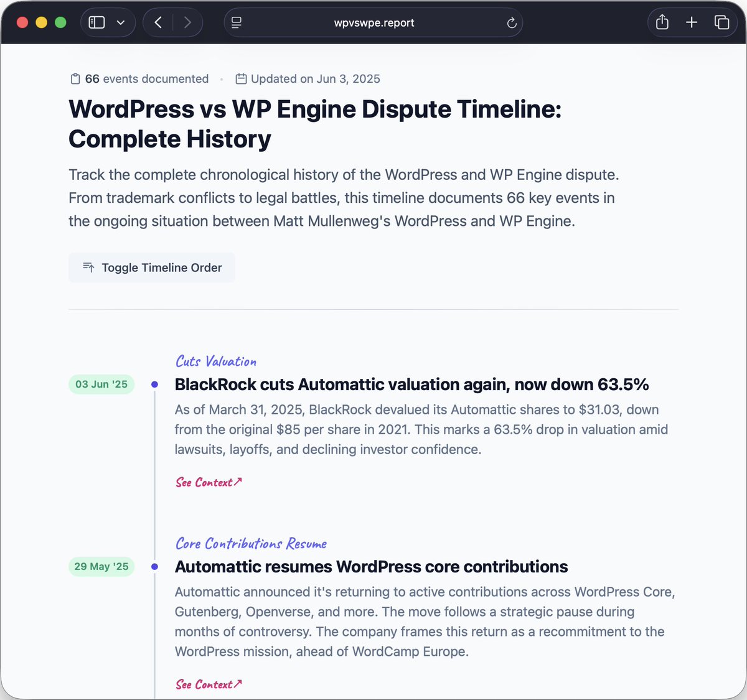Click the intro paragraph starting Track the complete
The width and height of the screenshot is (747, 700).
[344, 198]
